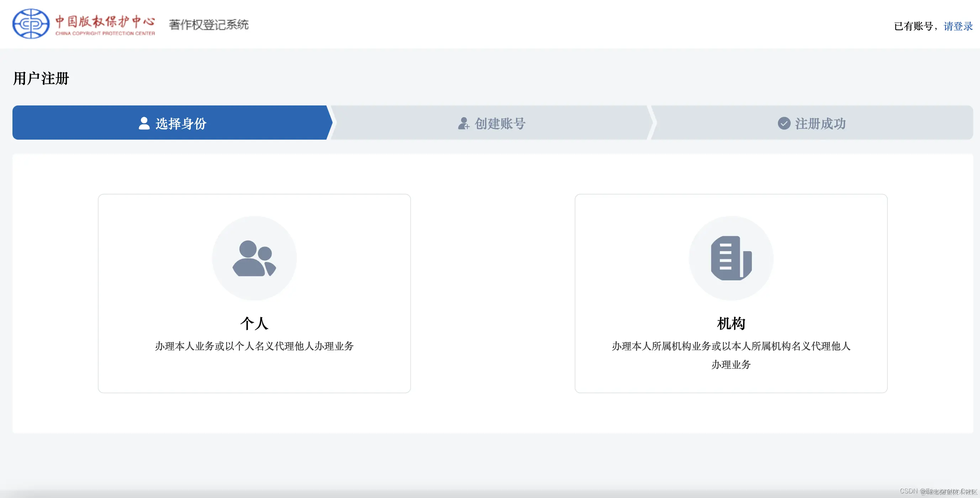Click the 注册成功 step segment
This screenshot has width=980, height=498.
810,123
